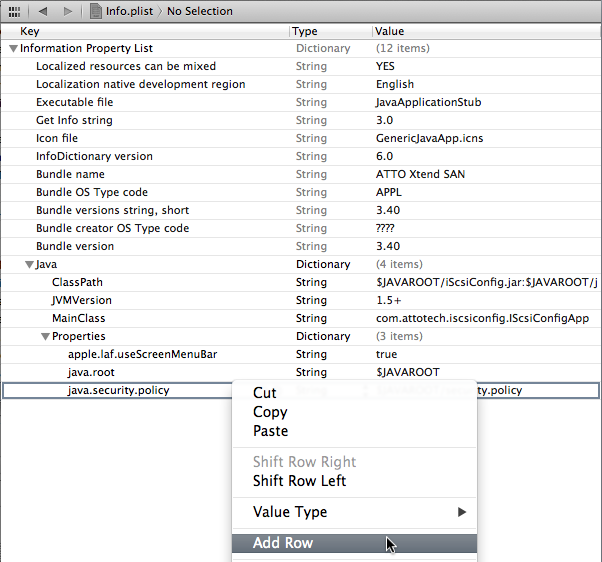Choose Shift Row Left menu item
The height and width of the screenshot is (562, 602).
pyautogui.click(x=299, y=481)
